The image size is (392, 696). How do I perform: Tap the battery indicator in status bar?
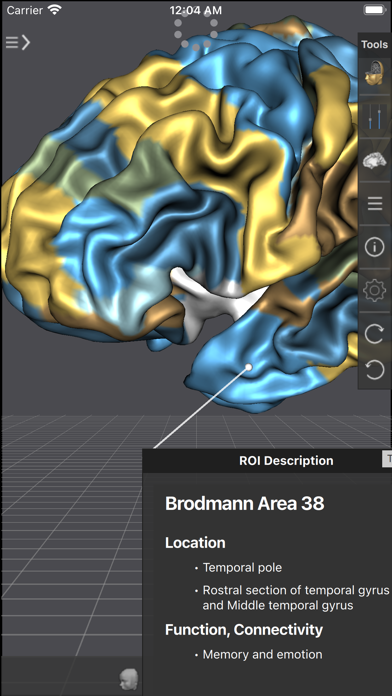pyautogui.click(x=374, y=10)
